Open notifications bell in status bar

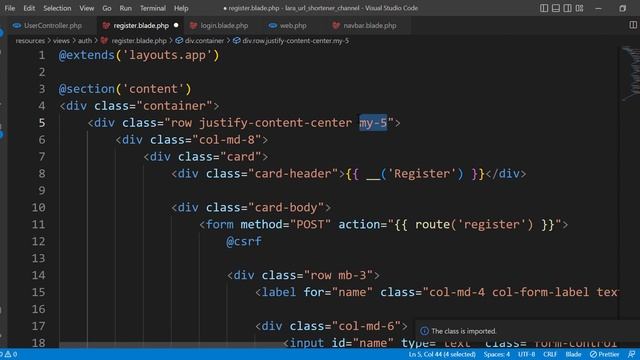[x=631, y=354]
